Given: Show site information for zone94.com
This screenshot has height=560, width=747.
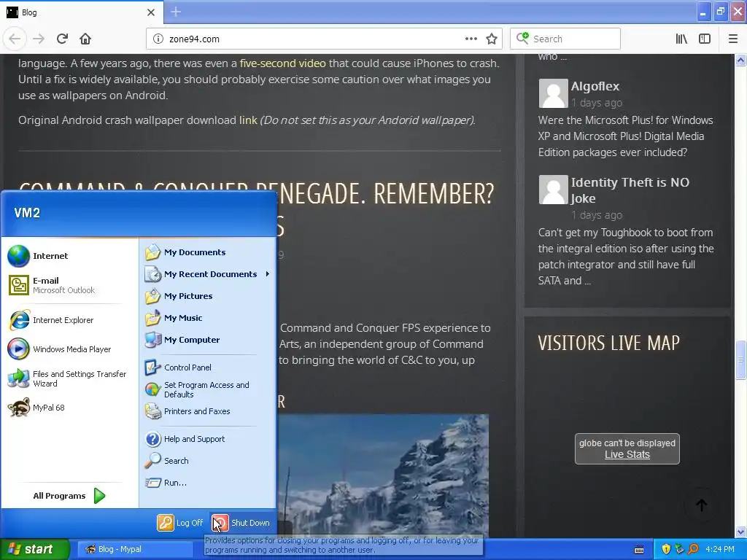Looking at the screenshot, I should coord(158,39).
